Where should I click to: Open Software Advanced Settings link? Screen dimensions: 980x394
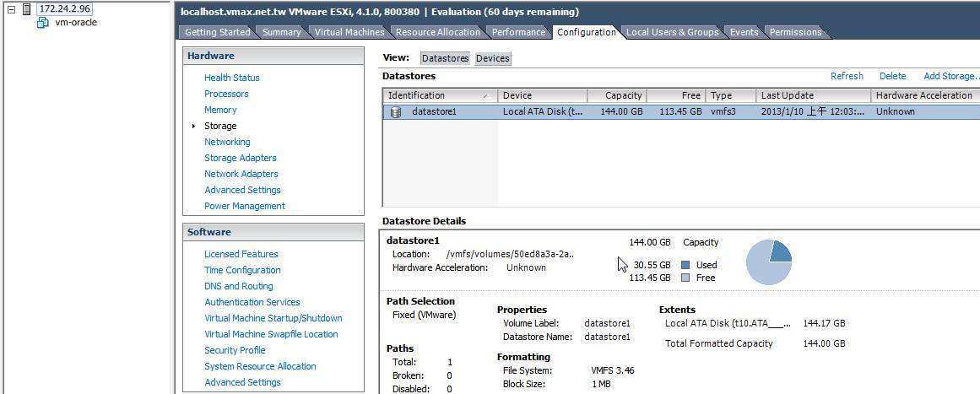tap(242, 382)
